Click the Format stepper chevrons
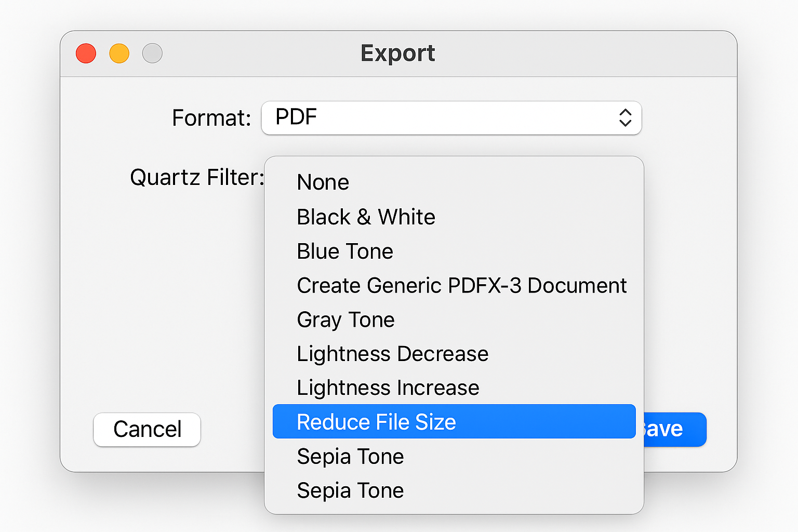 coord(626,118)
